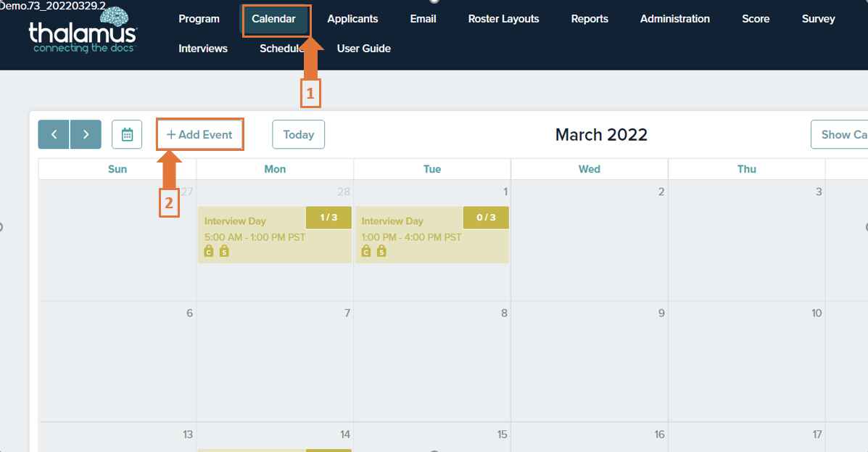Image resolution: width=868 pixels, height=452 pixels.
Task: Open the User Guide
Action: pyautogui.click(x=364, y=49)
